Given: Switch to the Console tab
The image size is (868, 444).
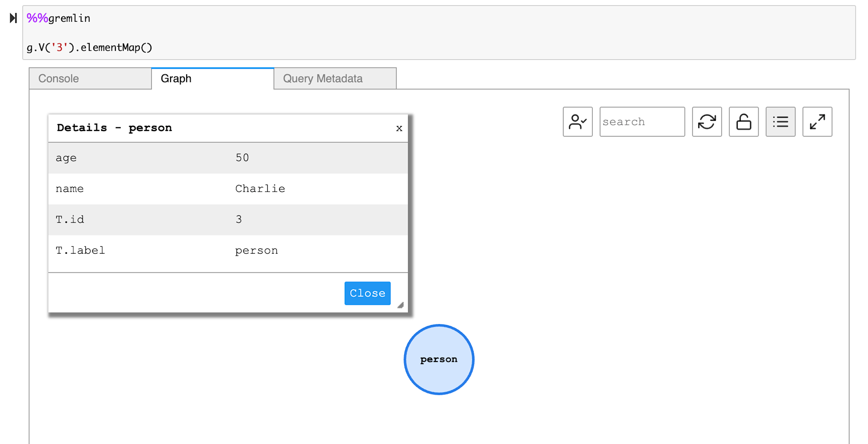Looking at the screenshot, I should (90, 79).
